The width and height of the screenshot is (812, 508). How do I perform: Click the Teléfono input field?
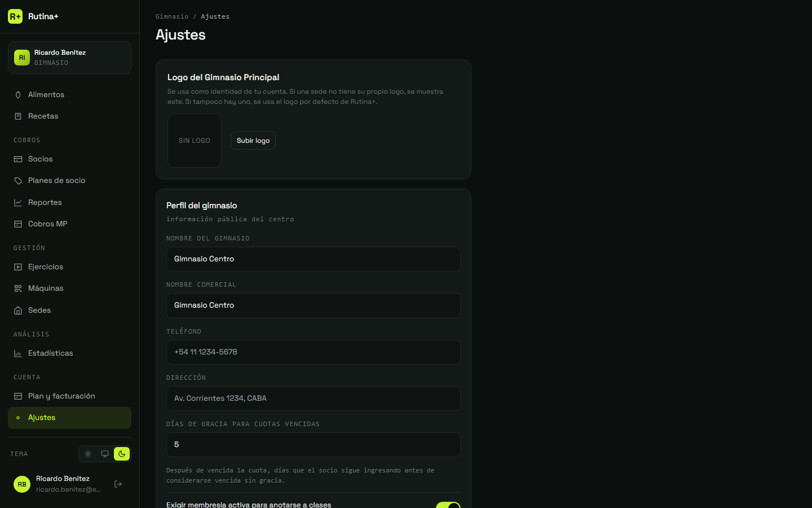[x=314, y=352]
